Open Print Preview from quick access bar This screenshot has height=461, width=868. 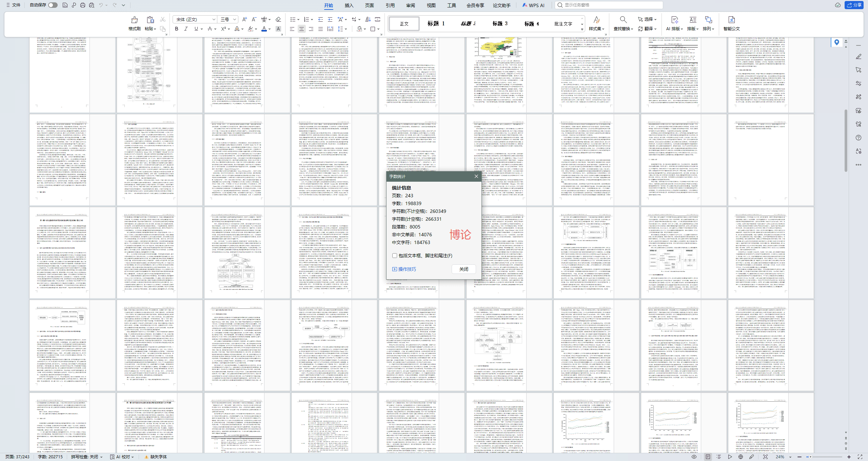pyautogui.click(x=92, y=5)
